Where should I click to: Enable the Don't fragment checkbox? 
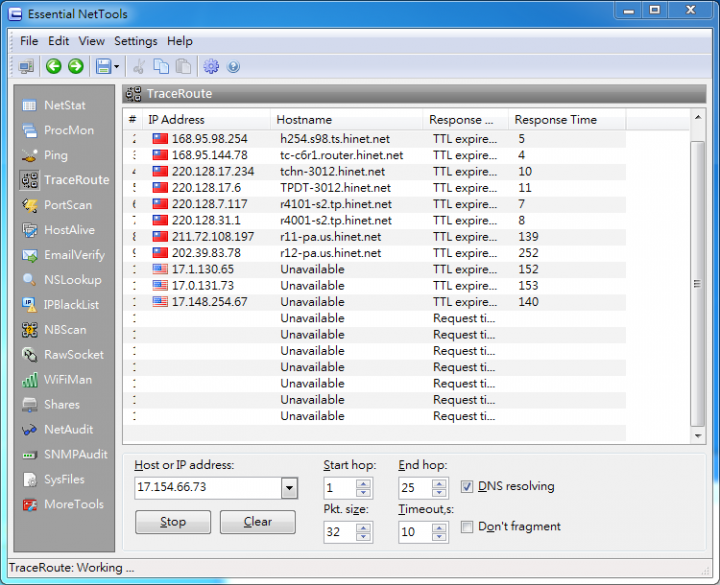(467, 527)
